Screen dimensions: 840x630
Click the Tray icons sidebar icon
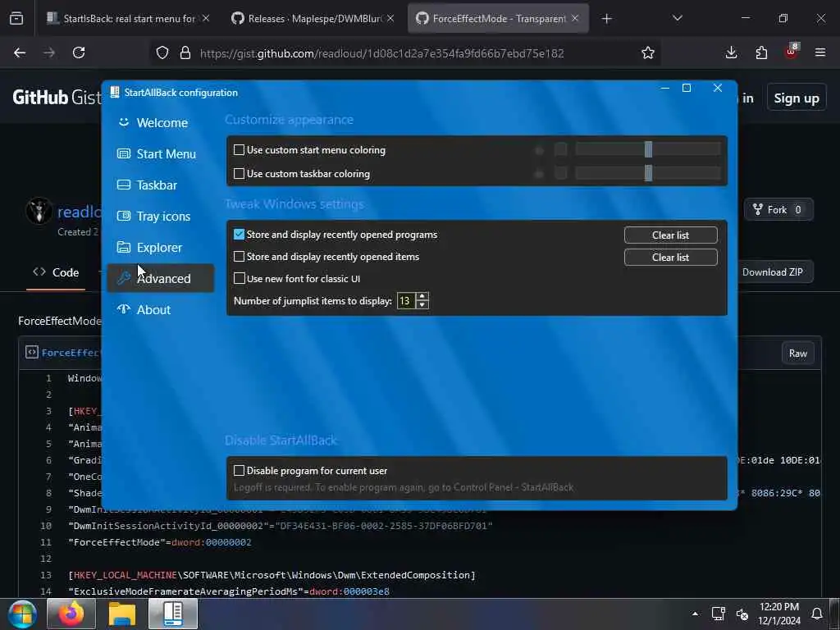click(x=124, y=216)
